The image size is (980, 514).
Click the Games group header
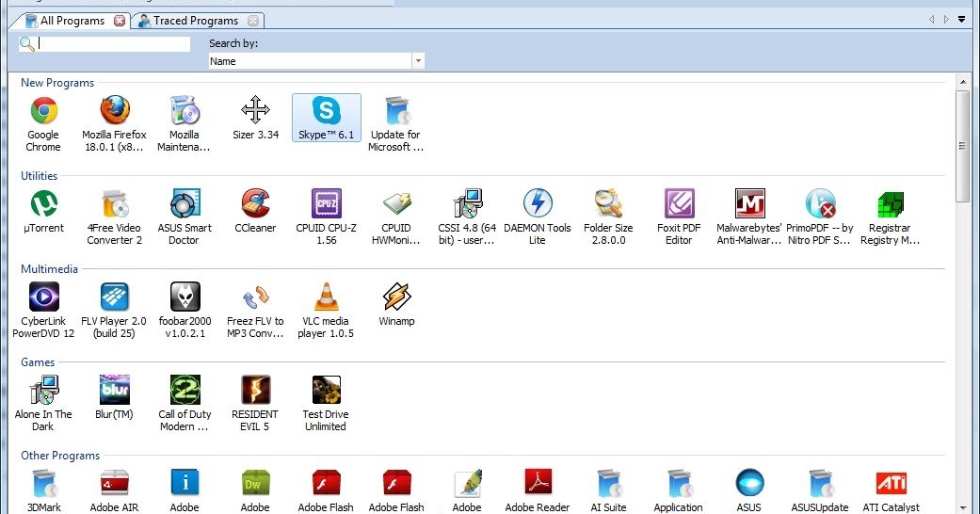coord(38,362)
